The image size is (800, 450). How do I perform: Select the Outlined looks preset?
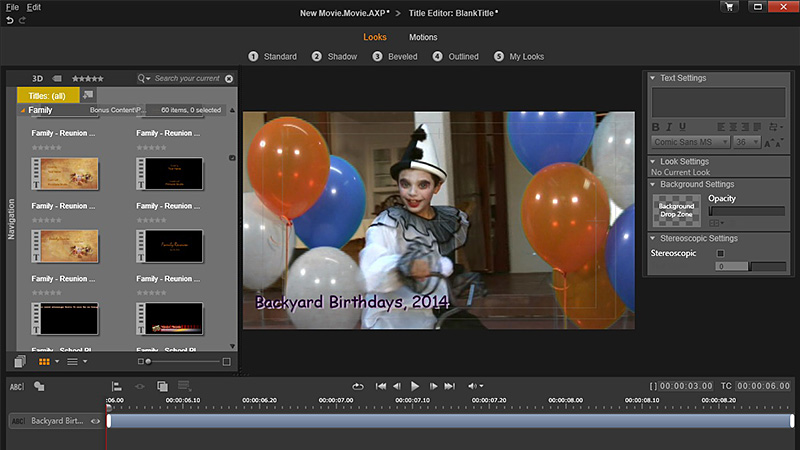(x=456, y=57)
